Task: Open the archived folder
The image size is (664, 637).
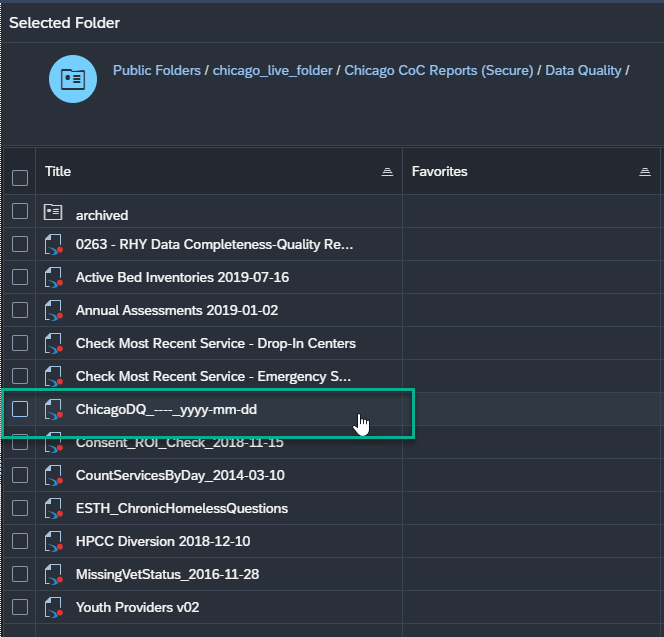Action: 102,215
